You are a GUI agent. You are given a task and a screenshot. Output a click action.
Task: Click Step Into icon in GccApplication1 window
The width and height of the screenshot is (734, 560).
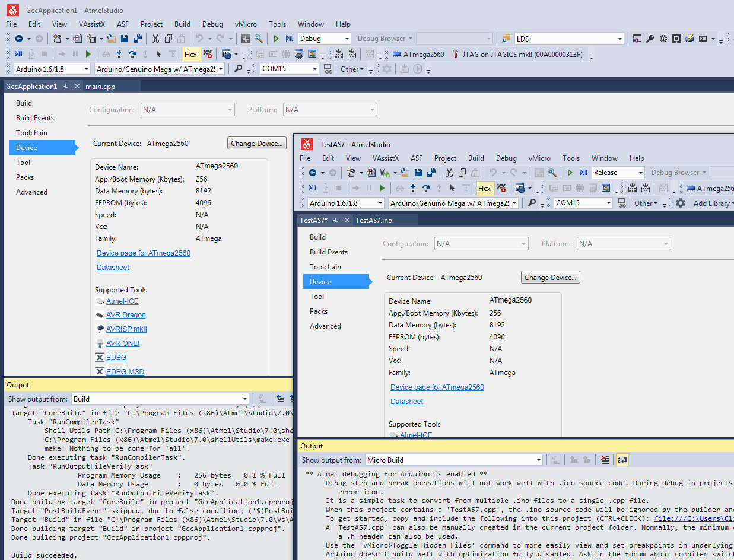click(119, 54)
